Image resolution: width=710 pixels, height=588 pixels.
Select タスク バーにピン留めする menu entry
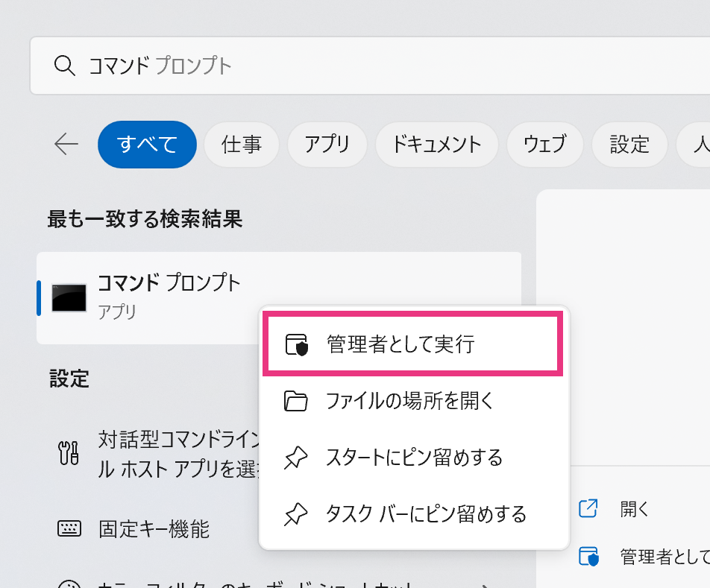pyautogui.click(x=413, y=514)
